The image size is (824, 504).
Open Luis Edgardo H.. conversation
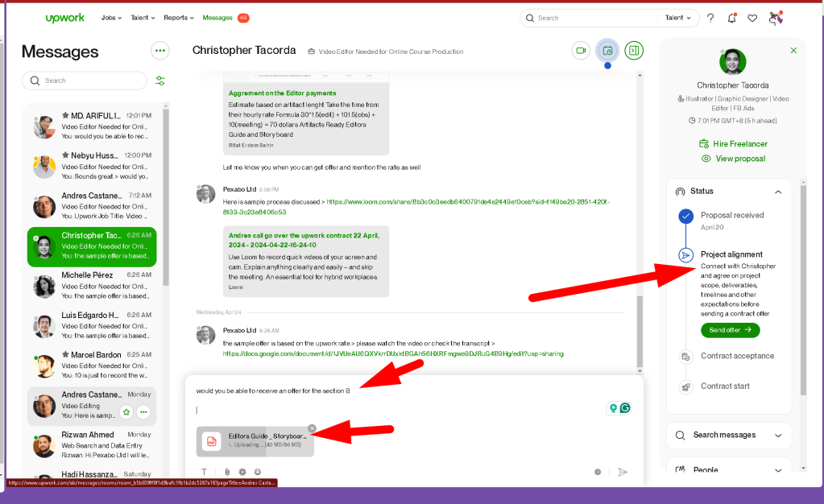pos(92,325)
